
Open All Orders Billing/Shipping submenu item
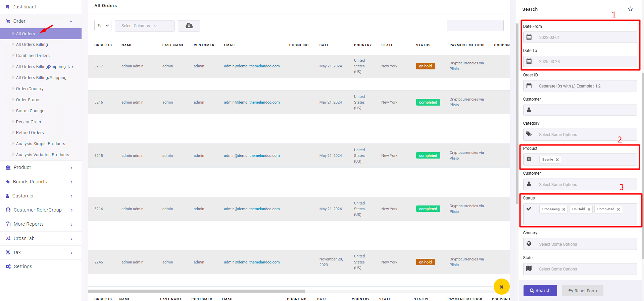(41, 78)
